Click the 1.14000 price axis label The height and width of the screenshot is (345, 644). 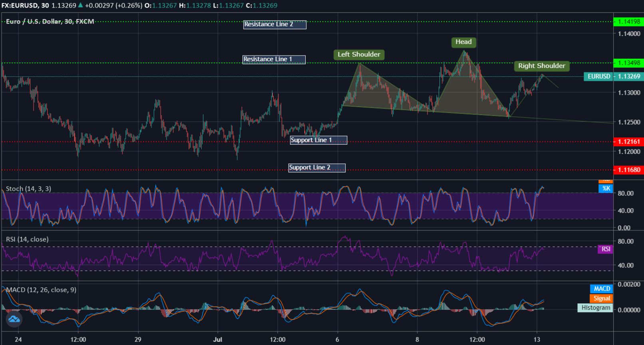coord(629,34)
